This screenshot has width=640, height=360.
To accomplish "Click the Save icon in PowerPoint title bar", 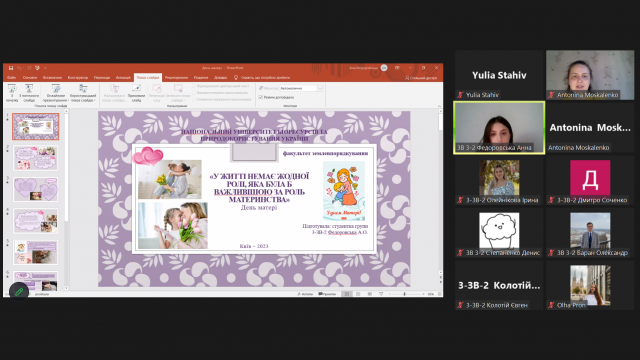I will [x=11, y=68].
